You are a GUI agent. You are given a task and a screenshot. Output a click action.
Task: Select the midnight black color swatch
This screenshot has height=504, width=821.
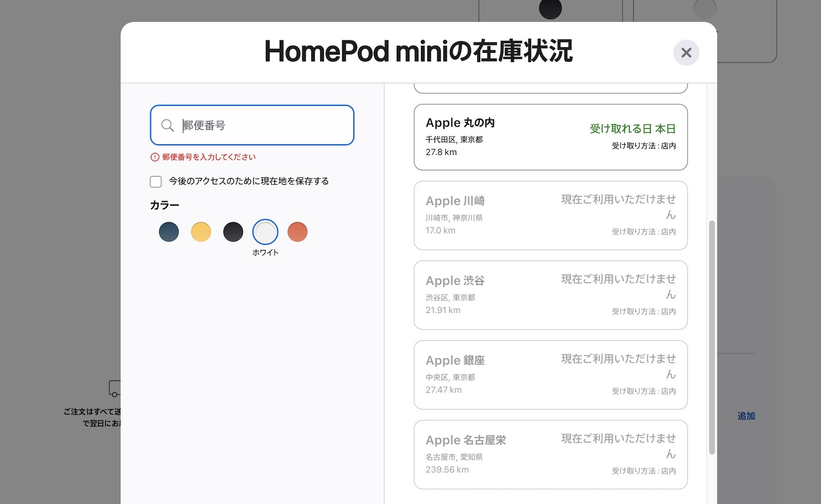click(233, 232)
